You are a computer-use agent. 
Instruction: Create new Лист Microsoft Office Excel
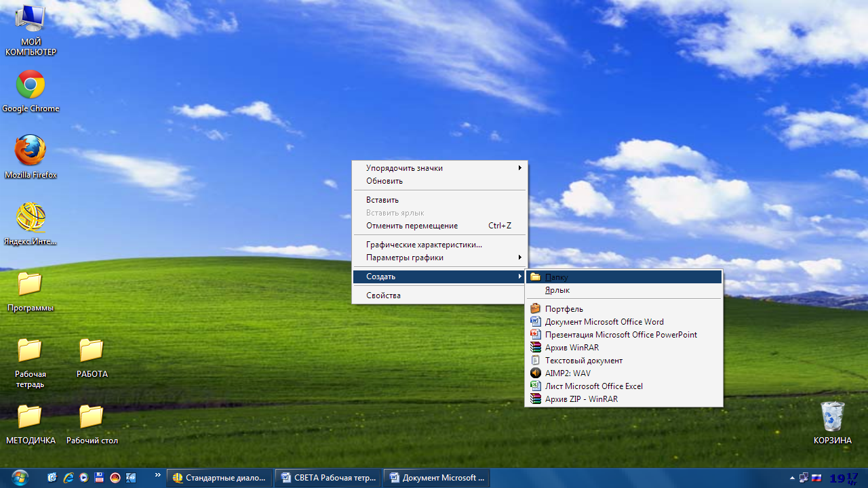(x=624, y=386)
